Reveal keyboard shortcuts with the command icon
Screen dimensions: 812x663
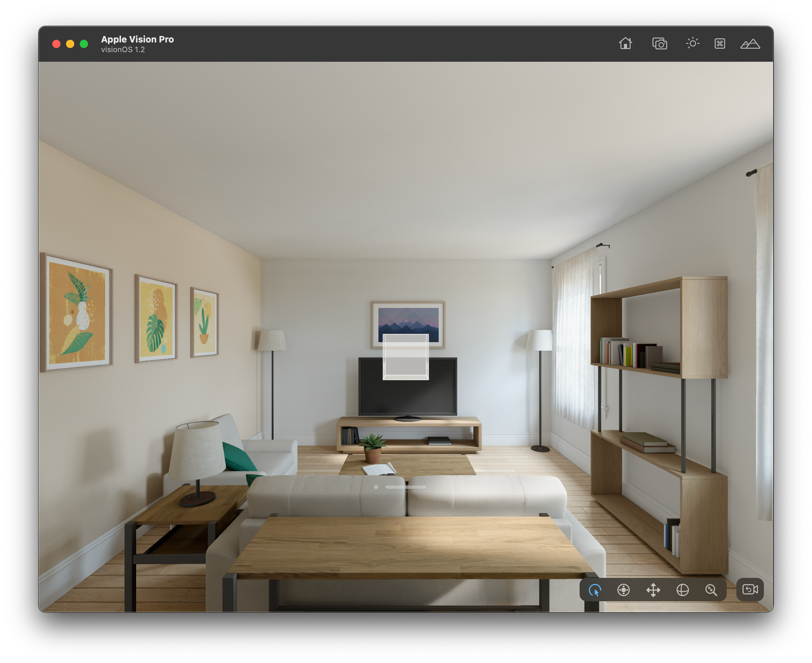pos(719,44)
